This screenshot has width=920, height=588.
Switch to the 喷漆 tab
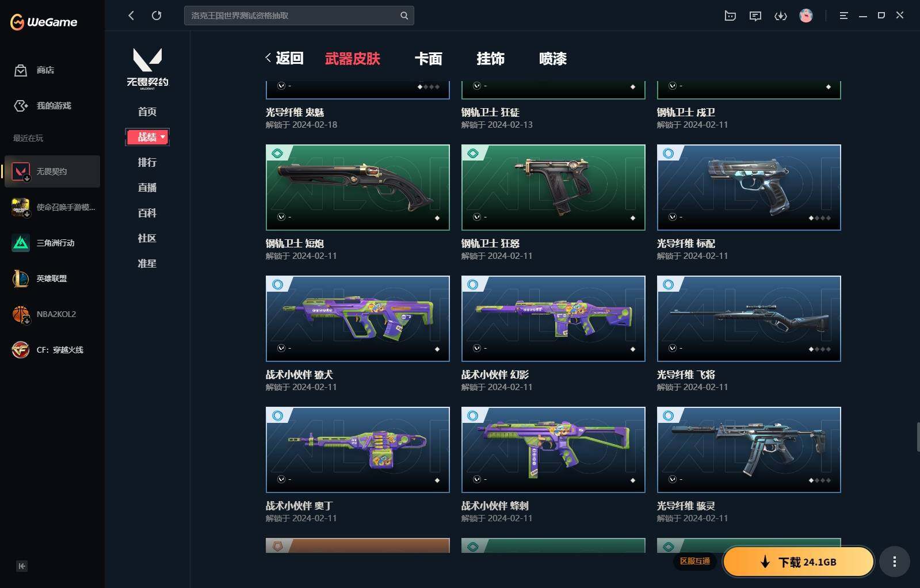click(553, 59)
